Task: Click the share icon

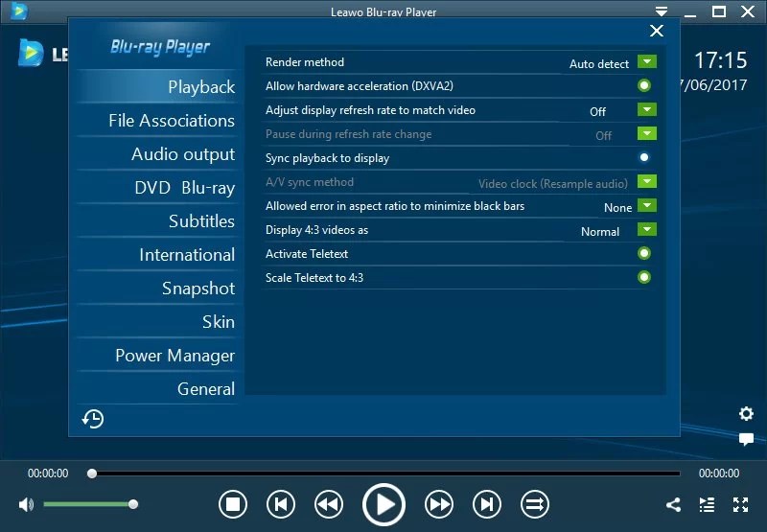Action: click(674, 504)
